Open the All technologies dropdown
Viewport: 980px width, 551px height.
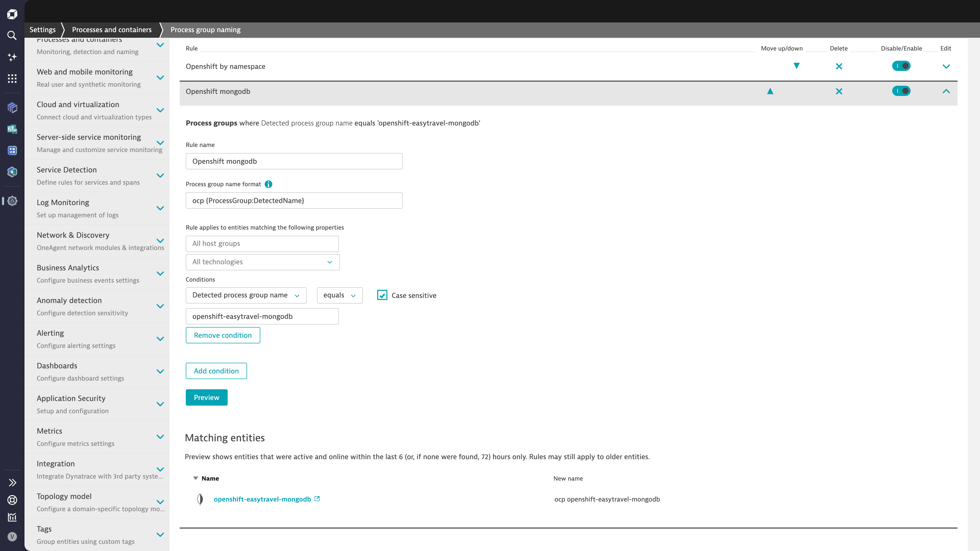click(263, 262)
